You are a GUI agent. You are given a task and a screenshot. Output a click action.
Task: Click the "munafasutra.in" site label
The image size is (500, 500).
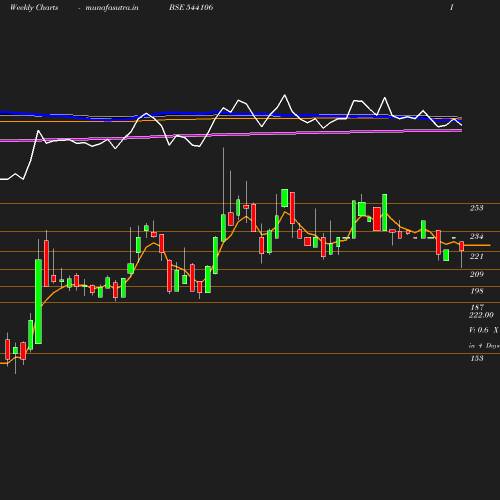(112, 8)
